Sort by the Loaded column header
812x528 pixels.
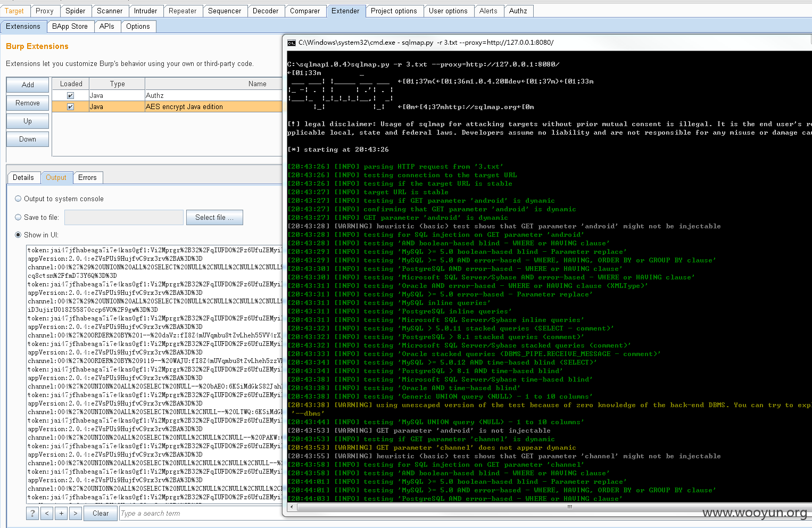tap(71, 84)
